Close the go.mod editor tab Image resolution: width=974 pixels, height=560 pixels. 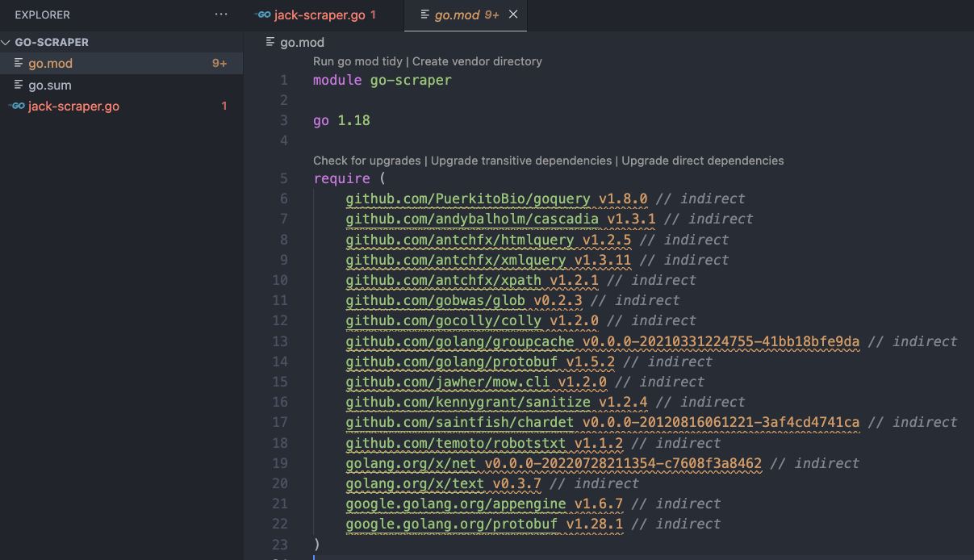513,15
